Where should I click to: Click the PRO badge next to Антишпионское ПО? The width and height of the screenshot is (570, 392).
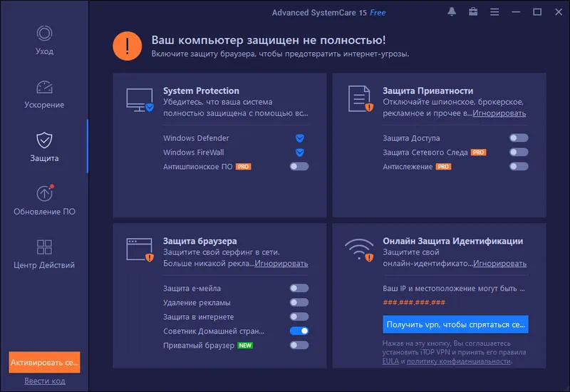tap(243, 167)
